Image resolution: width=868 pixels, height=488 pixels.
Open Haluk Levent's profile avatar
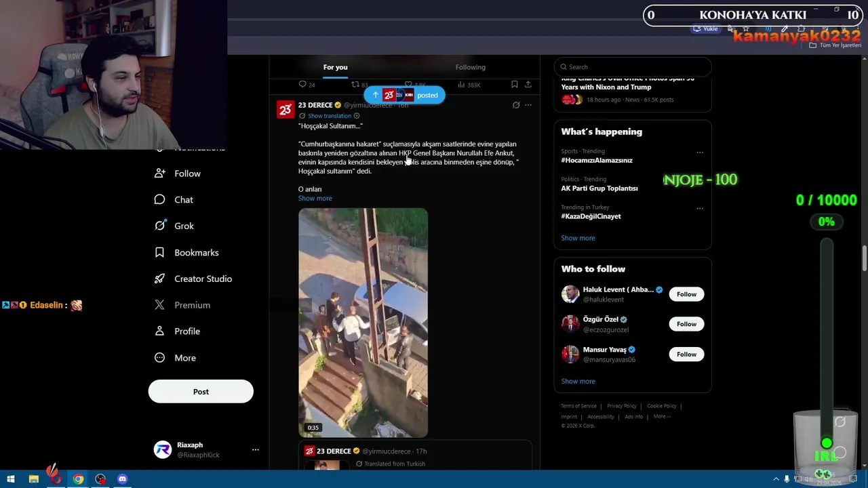pyautogui.click(x=570, y=294)
